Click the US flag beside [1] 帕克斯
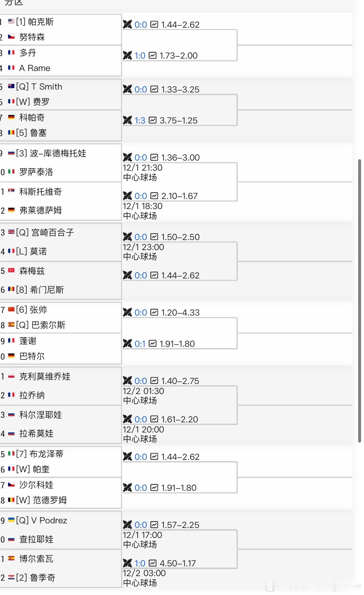This screenshot has width=364, height=595. click(12, 22)
